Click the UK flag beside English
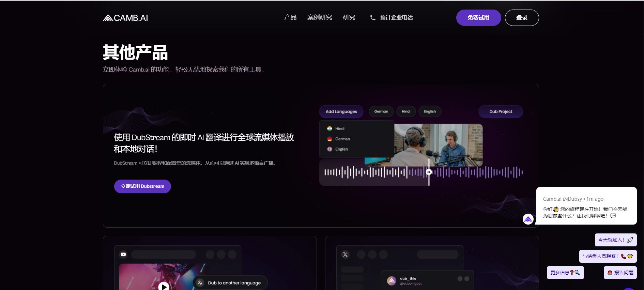644x290 pixels. click(329, 149)
